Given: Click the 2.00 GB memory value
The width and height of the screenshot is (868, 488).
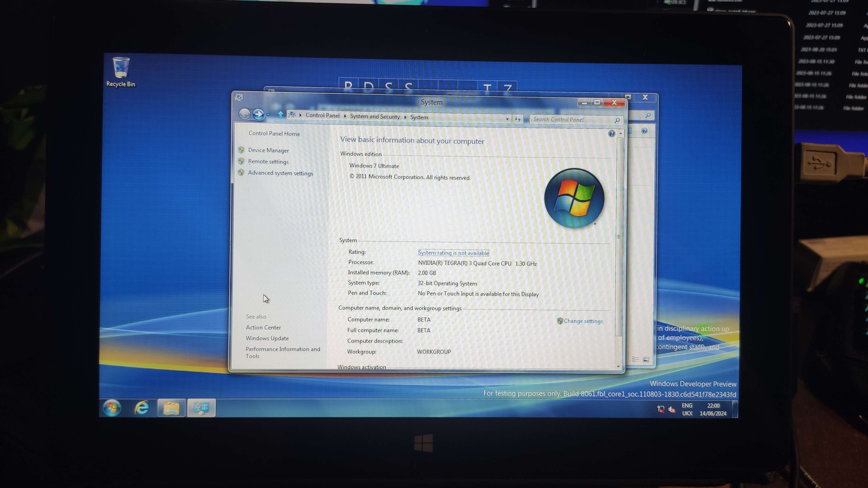Looking at the screenshot, I should pyautogui.click(x=427, y=273).
